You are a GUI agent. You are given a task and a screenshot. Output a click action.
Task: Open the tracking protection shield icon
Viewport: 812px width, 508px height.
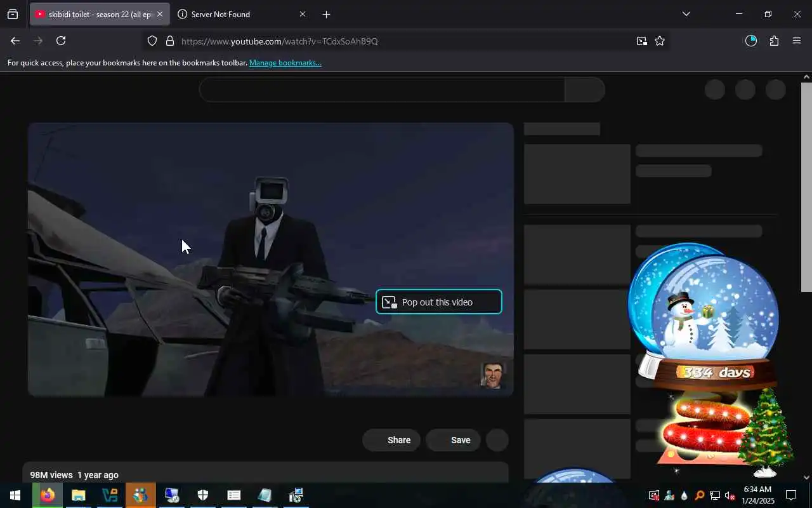pyautogui.click(x=152, y=41)
